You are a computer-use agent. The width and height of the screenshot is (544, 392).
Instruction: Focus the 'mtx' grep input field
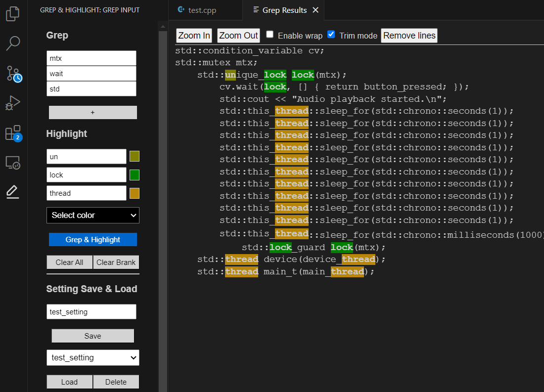point(91,58)
